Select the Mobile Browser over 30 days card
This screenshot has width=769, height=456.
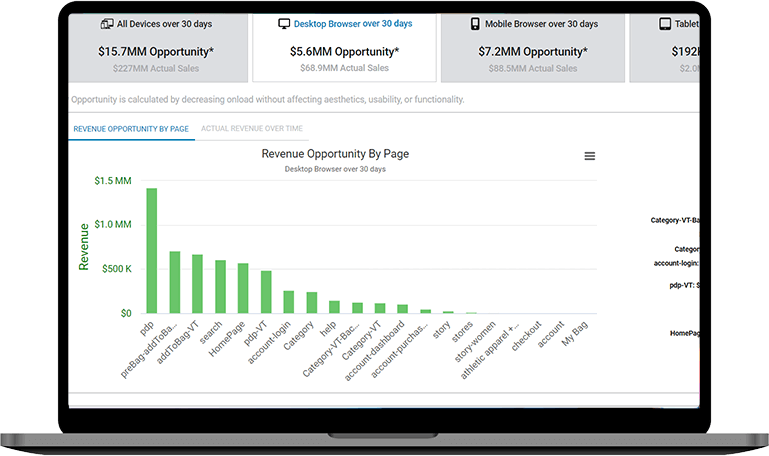point(533,47)
